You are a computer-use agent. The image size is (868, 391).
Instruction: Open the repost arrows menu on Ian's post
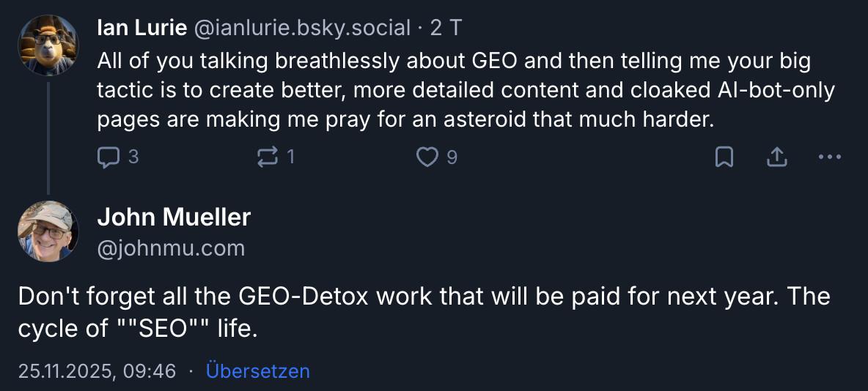(268, 157)
